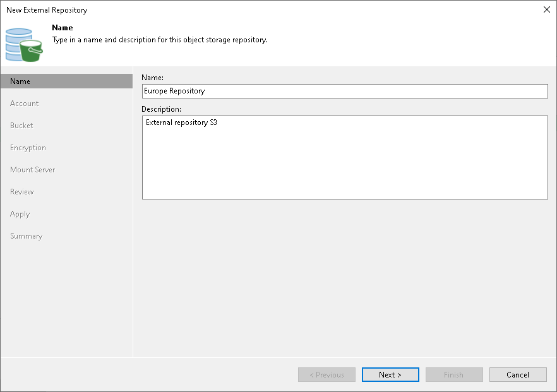Viewport: 557px width, 392px height.
Task: Go to the Account step
Action: (24, 104)
